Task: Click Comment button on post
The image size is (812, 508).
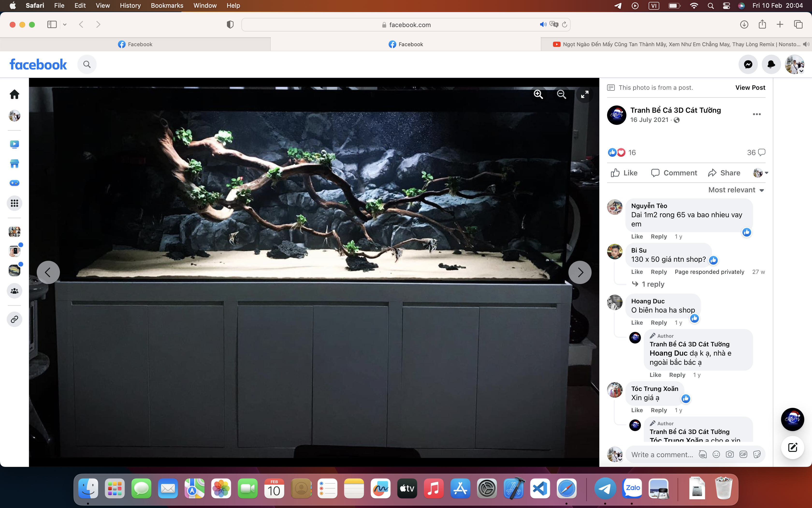Action: [x=674, y=173]
